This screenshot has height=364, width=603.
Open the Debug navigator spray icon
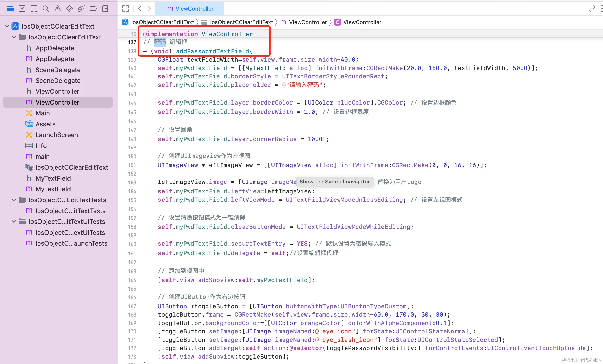click(81, 9)
